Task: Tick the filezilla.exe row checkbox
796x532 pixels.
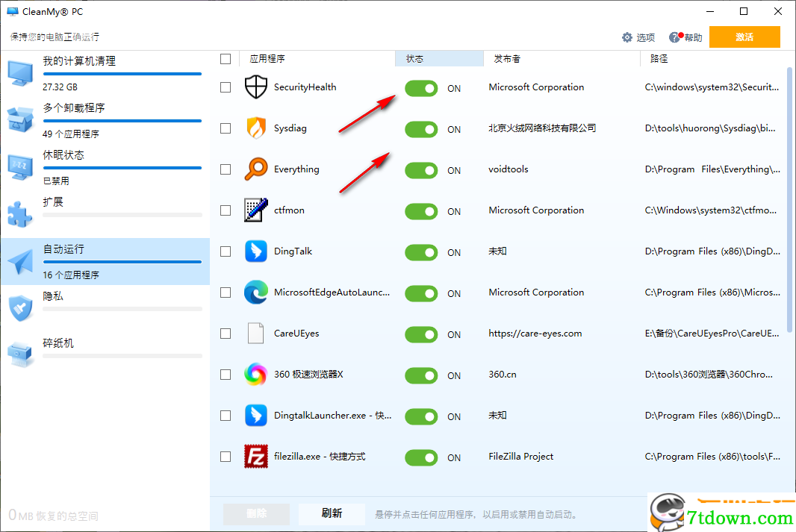Action: pyautogui.click(x=226, y=457)
